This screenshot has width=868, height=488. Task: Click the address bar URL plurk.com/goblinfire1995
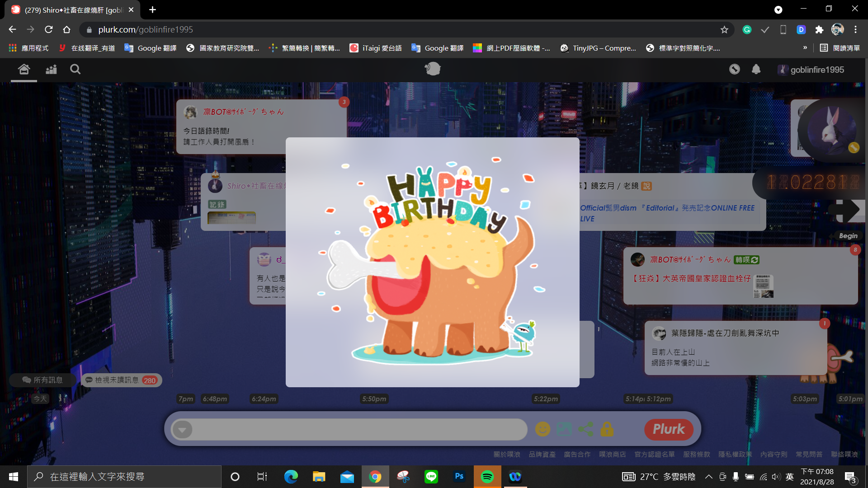(146, 29)
